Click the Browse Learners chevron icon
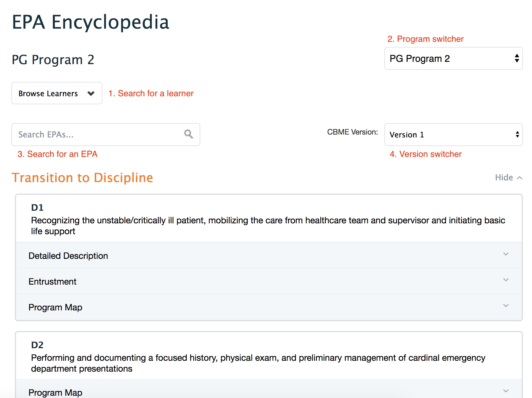532x398 pixels. (91, 93)
